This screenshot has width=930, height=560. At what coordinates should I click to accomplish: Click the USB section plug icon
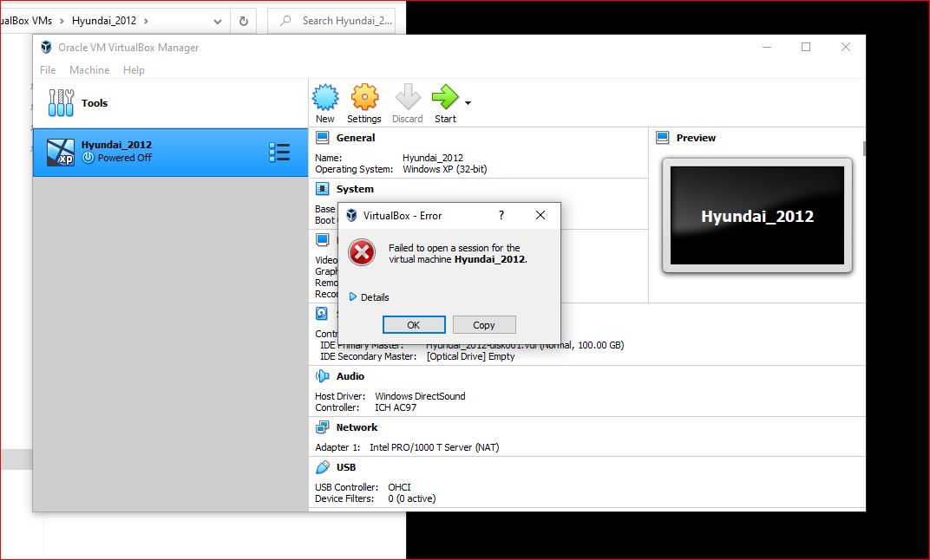tap(322, 467)
